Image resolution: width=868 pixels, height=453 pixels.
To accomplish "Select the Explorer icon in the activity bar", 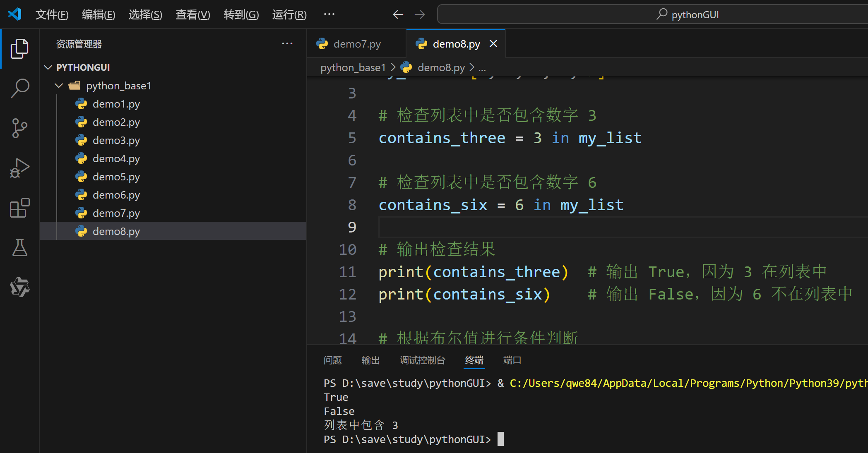I will pyautogui.click(x=19, y=48).
